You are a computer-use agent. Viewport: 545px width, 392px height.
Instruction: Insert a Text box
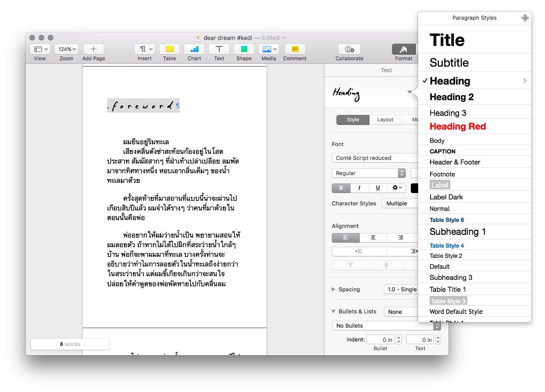(219, 49)
